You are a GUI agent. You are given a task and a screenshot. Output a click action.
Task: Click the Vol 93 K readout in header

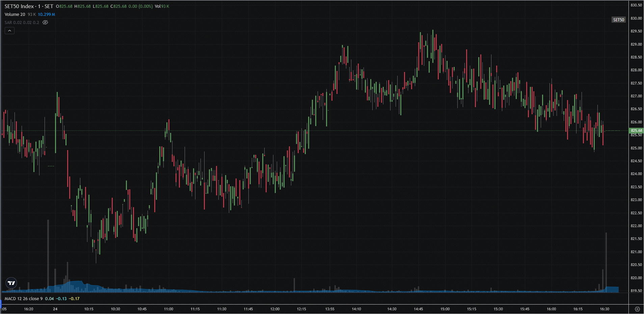click(x=162, y=6)
